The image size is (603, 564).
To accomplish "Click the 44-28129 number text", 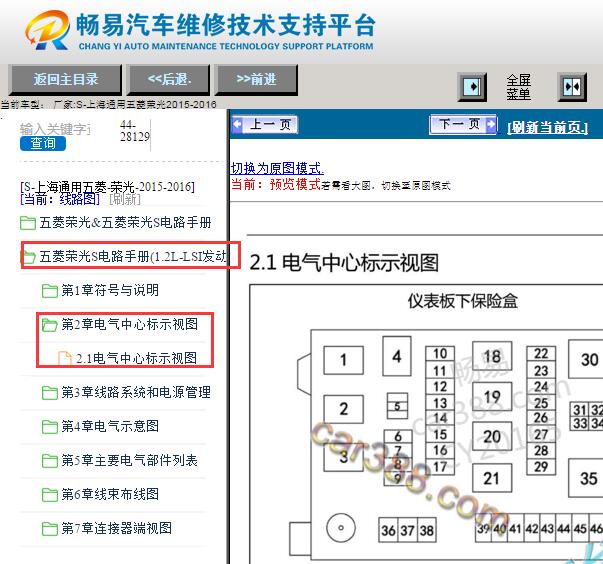I will (135, 130).
